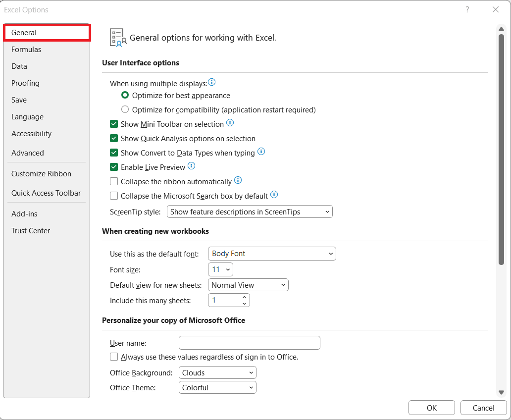Switch to Proofing options
The image size is (511, 420).
47,83
